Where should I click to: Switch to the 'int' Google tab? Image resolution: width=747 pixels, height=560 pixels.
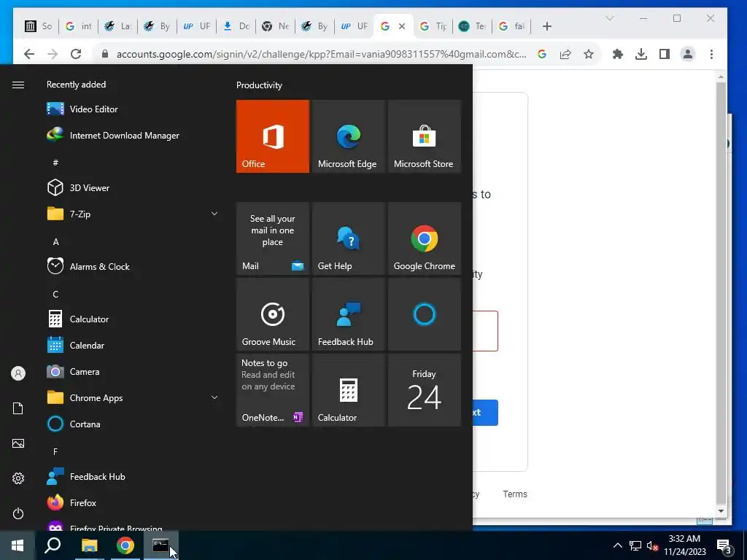click(x=78, y=26)
